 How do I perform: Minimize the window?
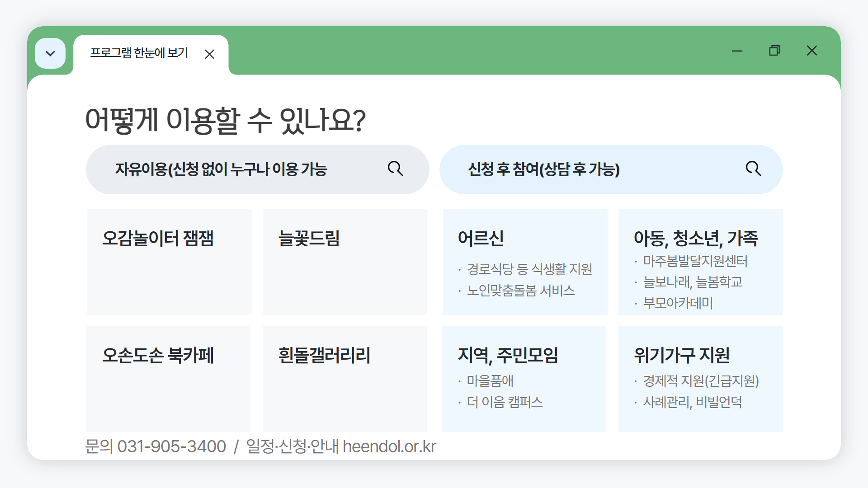coord(737,51)
